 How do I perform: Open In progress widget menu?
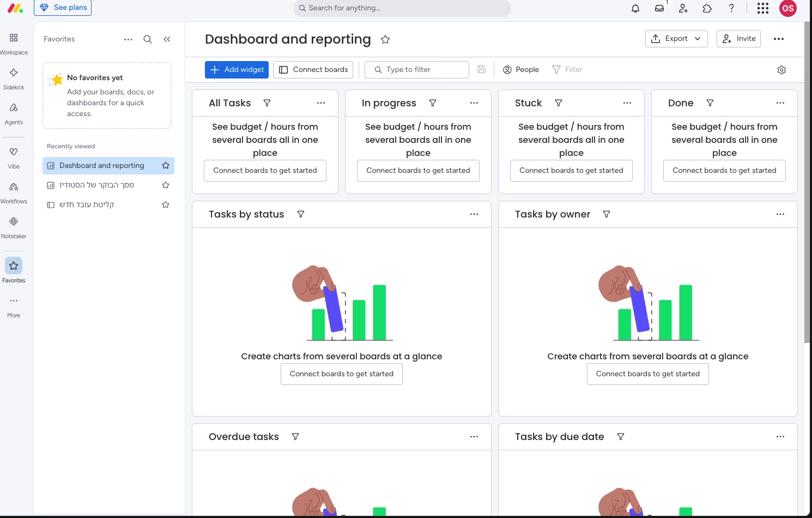(474, 103)
